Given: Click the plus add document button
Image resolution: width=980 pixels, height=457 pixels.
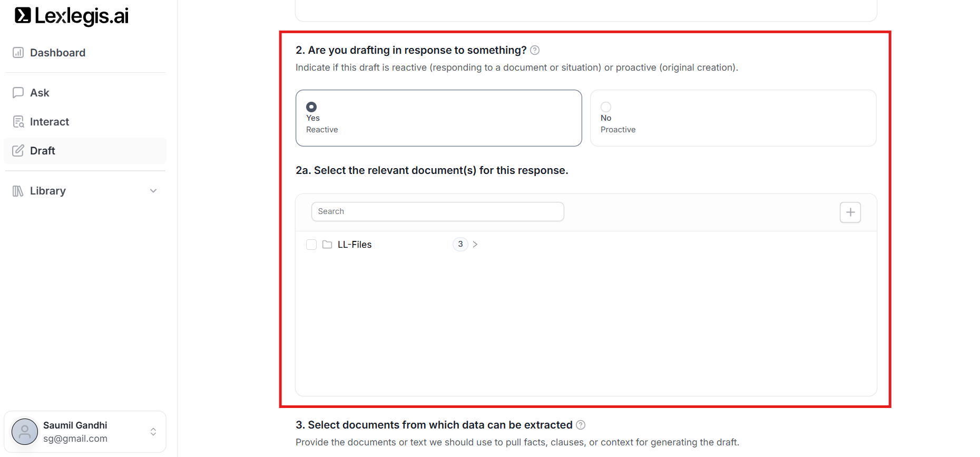Looking at the screenshot, I should point(850,212).
